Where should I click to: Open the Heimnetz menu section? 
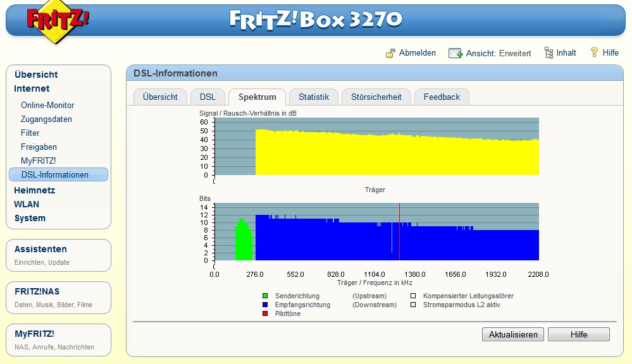(35, 190)
